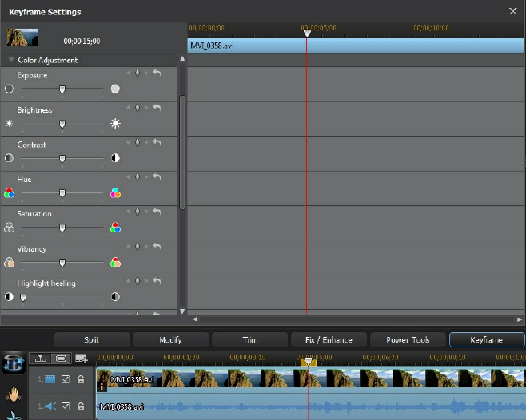Select the hand tool in left sidebar
526x420 pixels.
click(x=14, y=393)
